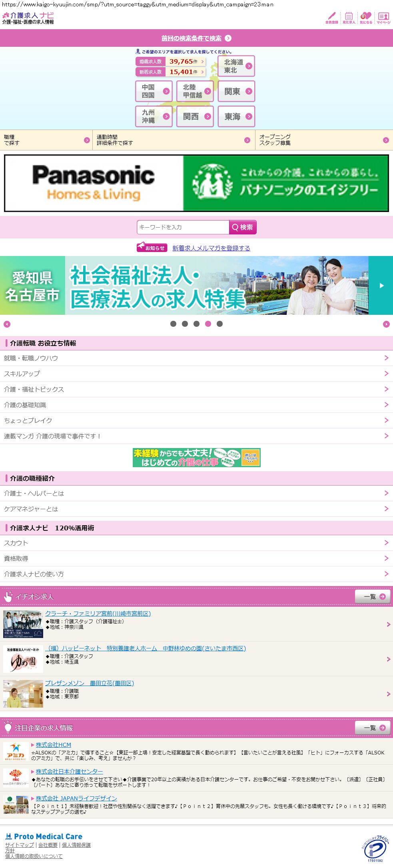Open 新着求人メルマガを登録する link
Viewport: 393px width, 868px height.
tap(211, 248)
